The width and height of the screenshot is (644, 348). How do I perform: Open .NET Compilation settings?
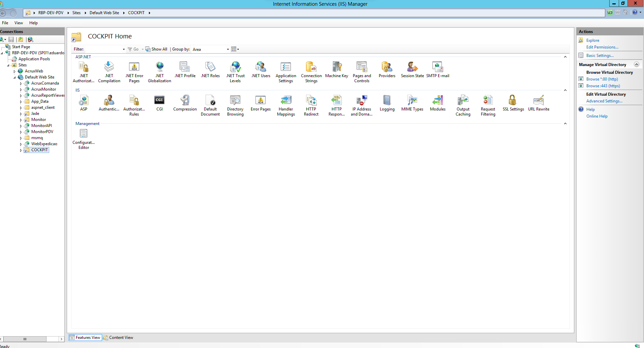click(x=109, y=72)
